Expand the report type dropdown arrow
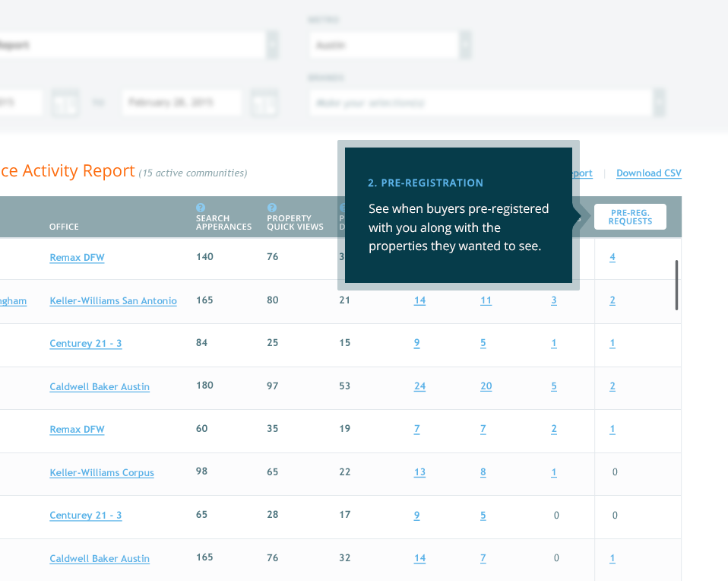728x581 pixels. click(272, 45)
